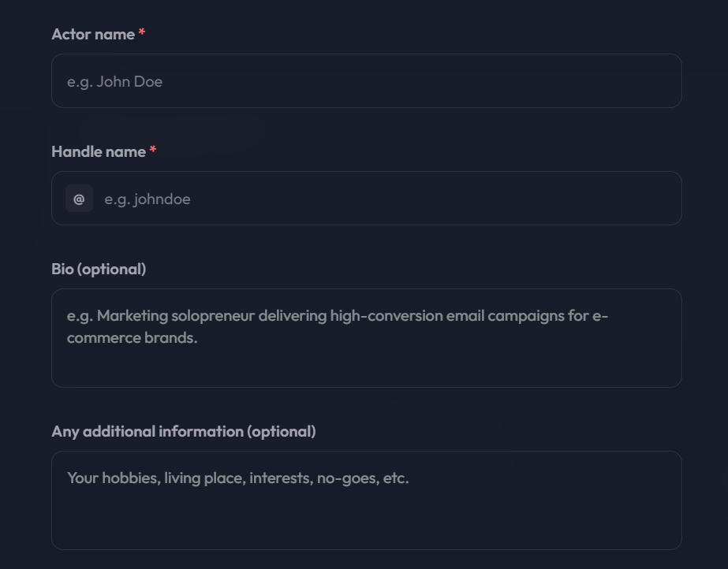
Task: Click the "commerce brands." placeholder line in Bio
Action: pos(133,337)
